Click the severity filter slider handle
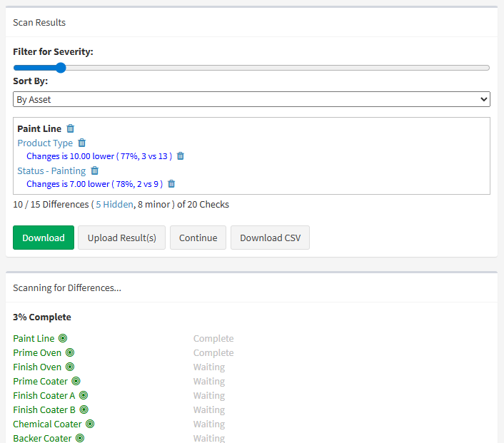504x443 pixels. [61, 68]
